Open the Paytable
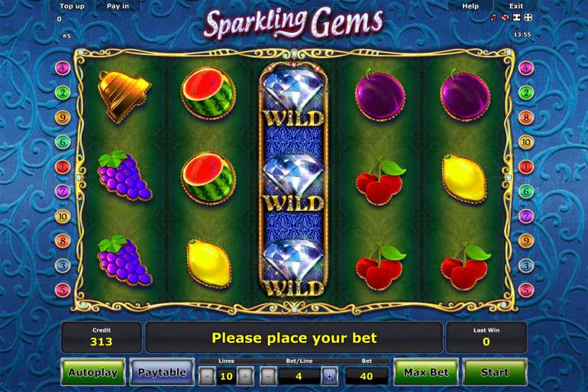Image resolution: width=588 pixels, height=392 pixels. pyautogui.click(x=162, y=372)
